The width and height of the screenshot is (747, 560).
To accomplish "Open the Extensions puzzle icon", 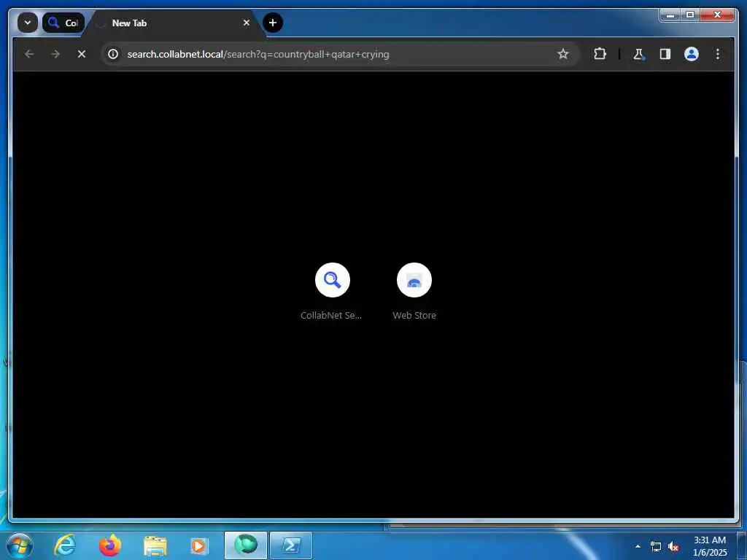I will tap(600, 54).
